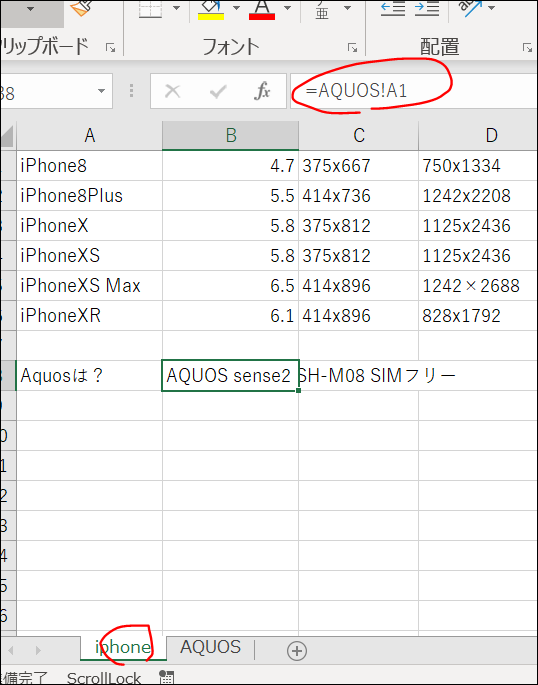
Task: Open Clipboard group dialog launcher
Action: click(x=110, y=48)
